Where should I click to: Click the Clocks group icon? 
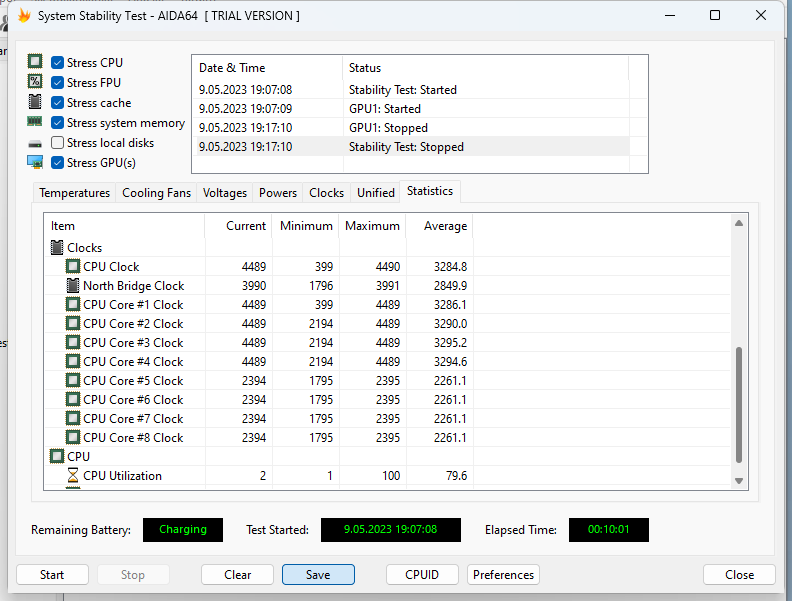click(57, 247)
